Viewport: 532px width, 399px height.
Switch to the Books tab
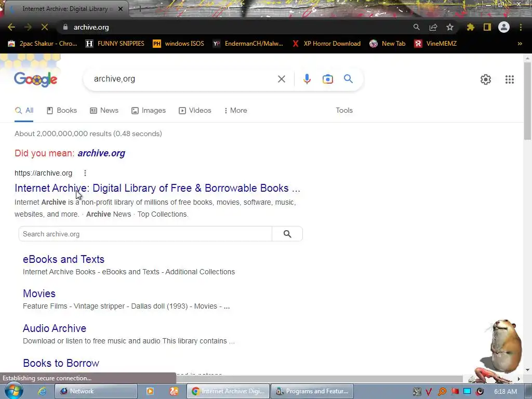click(62, 111)
